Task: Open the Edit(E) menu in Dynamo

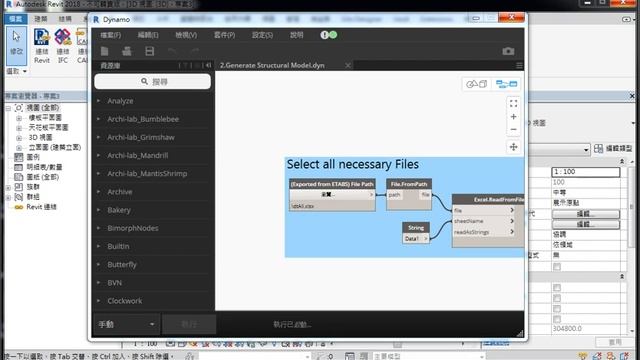Action: (x=148, y=35)
